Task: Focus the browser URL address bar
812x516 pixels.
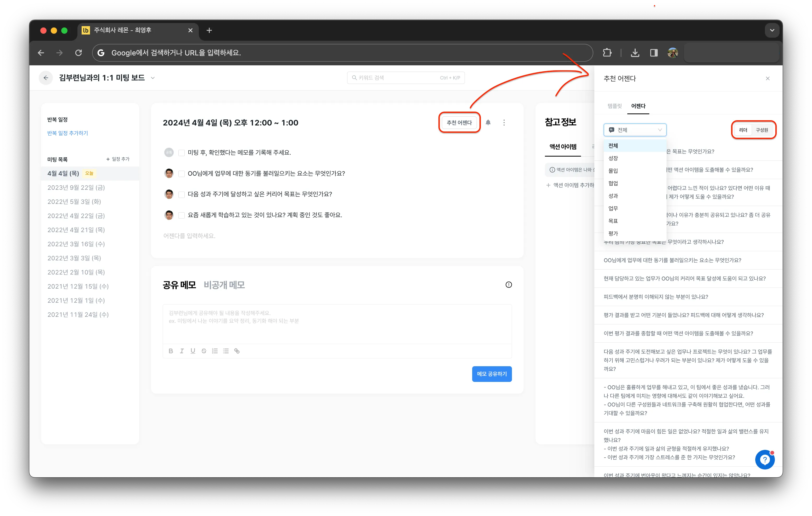Action: coord(342,53)
